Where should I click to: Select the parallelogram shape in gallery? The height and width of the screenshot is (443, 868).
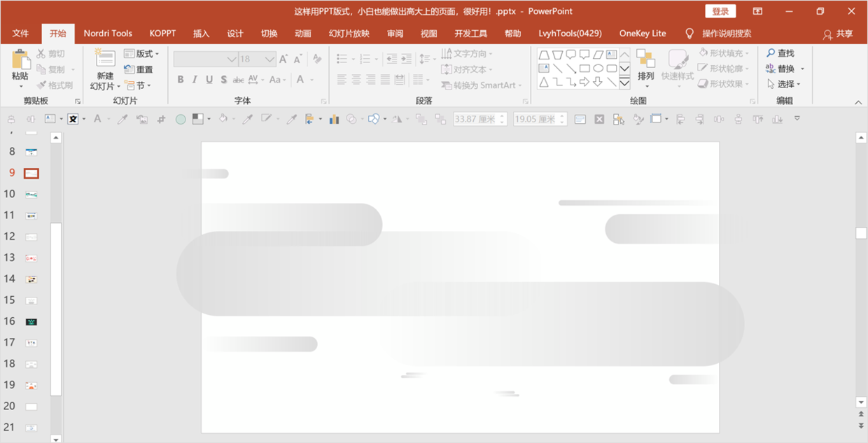[598, 55]
